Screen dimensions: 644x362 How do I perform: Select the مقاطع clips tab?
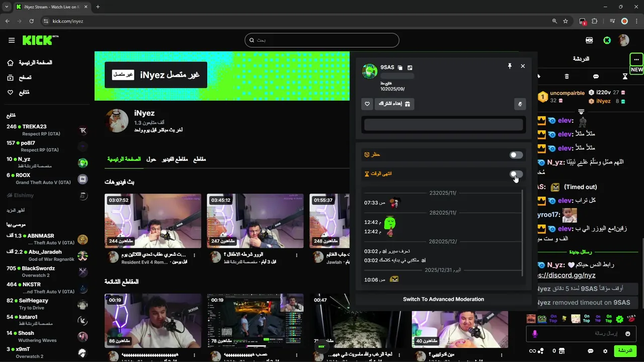(200, 159)
